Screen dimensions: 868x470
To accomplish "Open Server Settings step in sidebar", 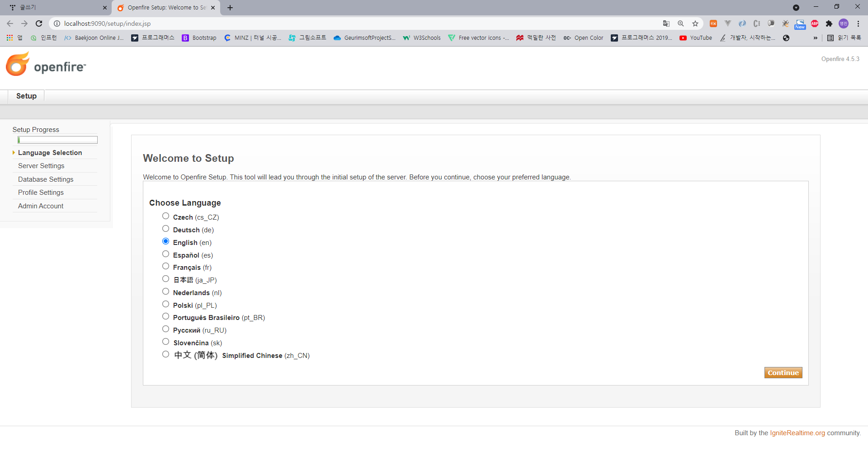I will (41, 166).
